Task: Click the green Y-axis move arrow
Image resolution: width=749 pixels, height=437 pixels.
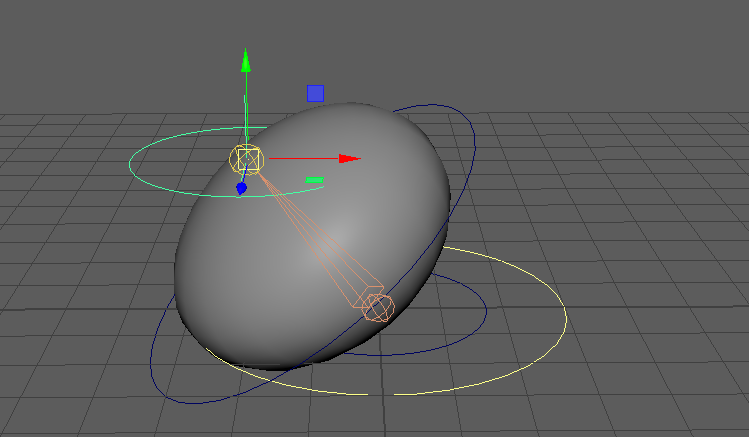Action: tap(246, 61)
